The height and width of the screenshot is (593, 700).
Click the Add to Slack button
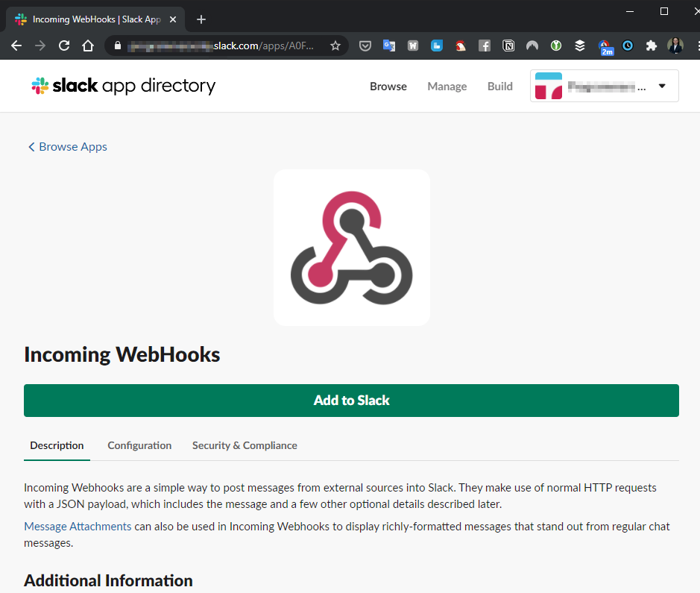(x=351, y=401)
